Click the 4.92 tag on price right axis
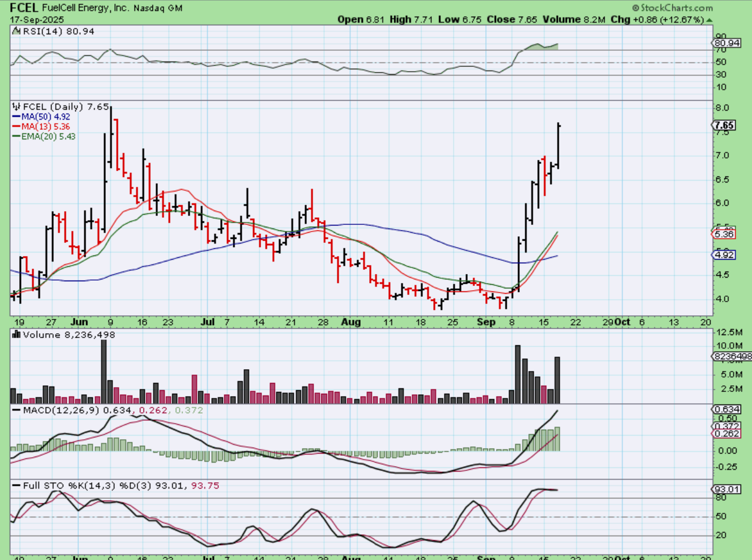The height and width of the screenshot is (560, 752). click(724, 255)
